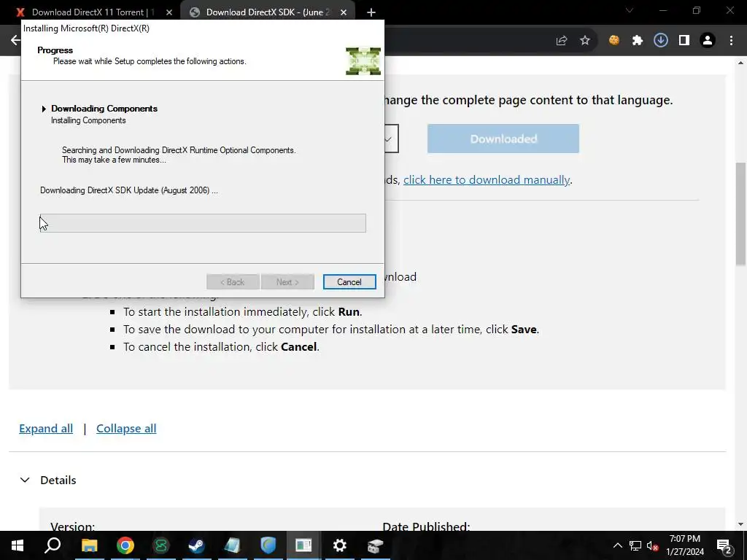The width and height of the screenshot is (747, 560).
Task: Show hidden system tray icons
Action: [617, 545]
